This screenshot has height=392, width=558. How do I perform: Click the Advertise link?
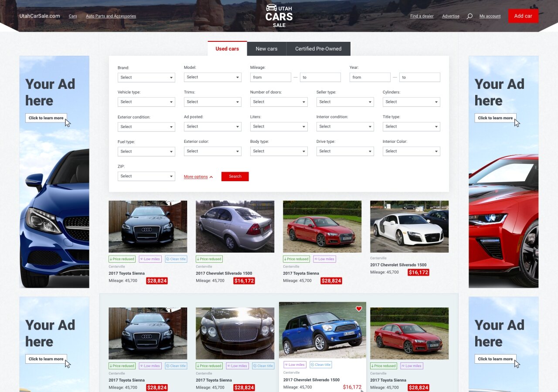(x=451, y=16)
